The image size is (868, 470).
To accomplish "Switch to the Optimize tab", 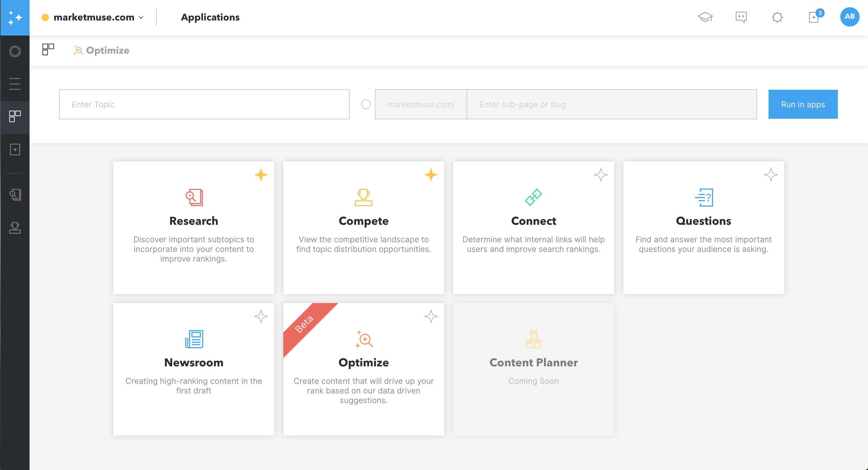I will click(x=102, y=51).
